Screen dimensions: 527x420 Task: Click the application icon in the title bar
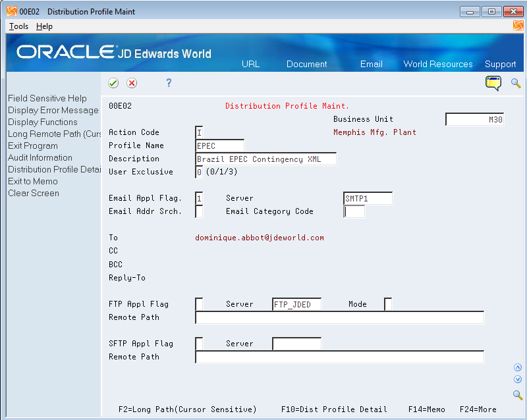tap(12, 11)
